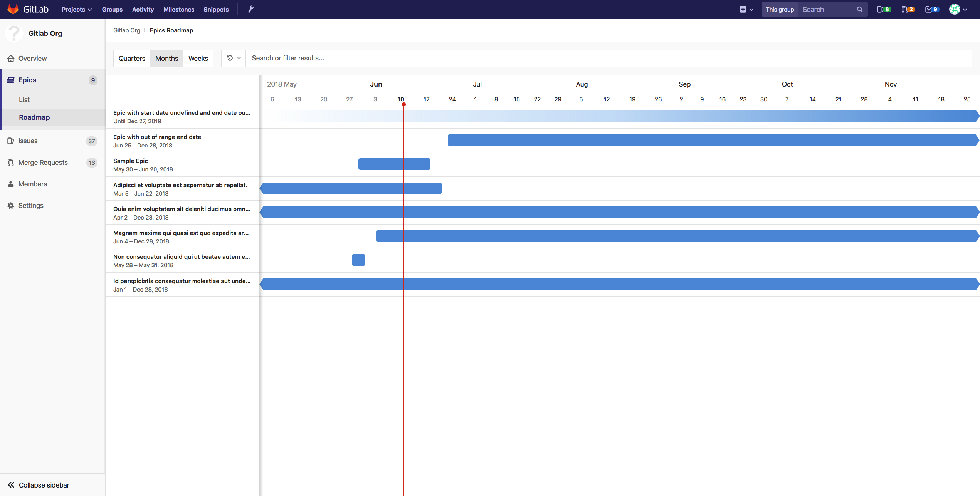Open the Epics List in the sidebar
Image resolution: width=980 pixels, height=496 pixels.
(x=24, y=99)
